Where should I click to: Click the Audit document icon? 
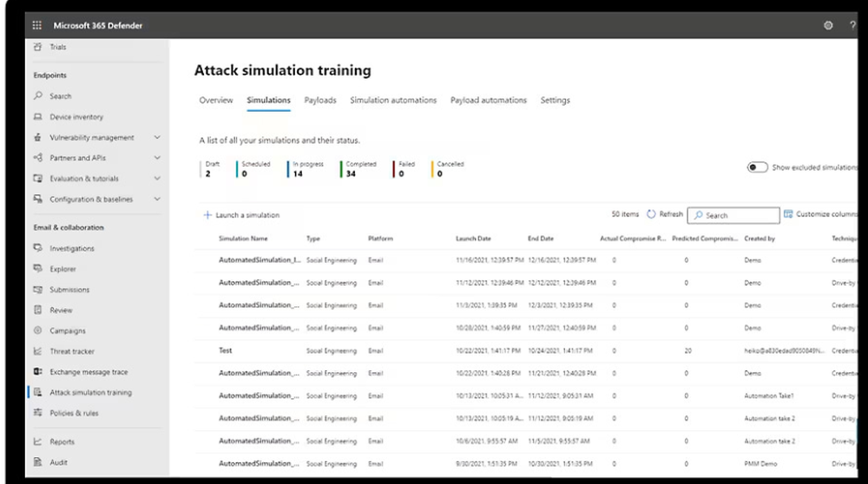pos(37,461)
